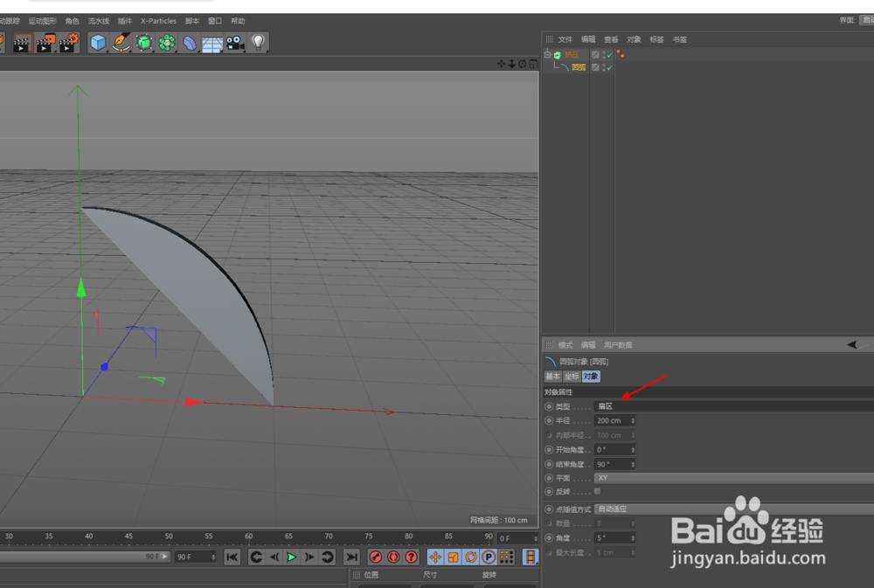Click Record Active Objects red key icon
The height and width of the screenshot is (588, 874).
(x=376, y=557)
